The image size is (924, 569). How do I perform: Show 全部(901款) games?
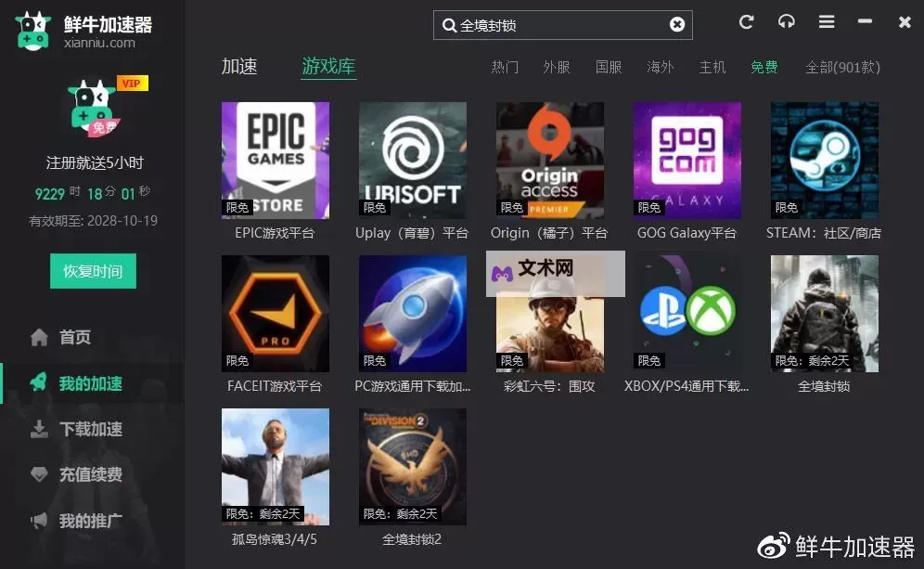coord(842,67)
